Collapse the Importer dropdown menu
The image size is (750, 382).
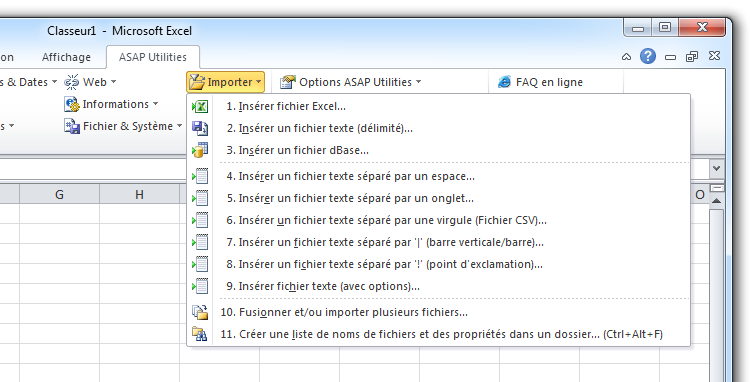225,82
